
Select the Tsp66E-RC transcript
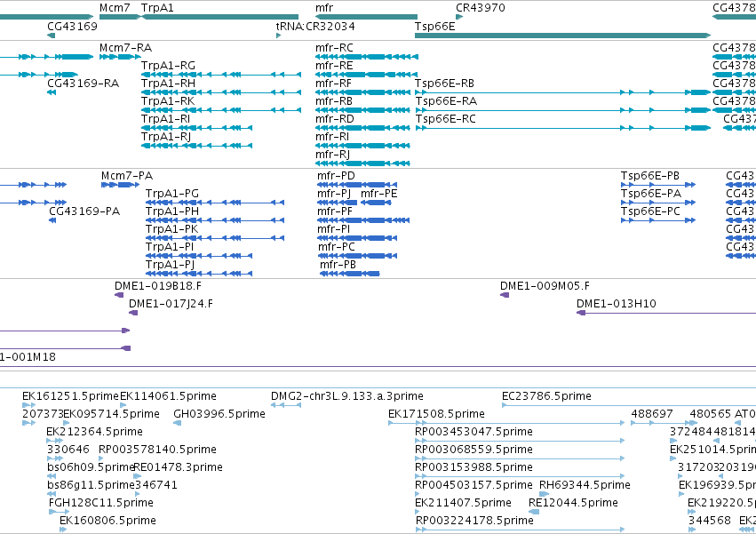(562, 128)
